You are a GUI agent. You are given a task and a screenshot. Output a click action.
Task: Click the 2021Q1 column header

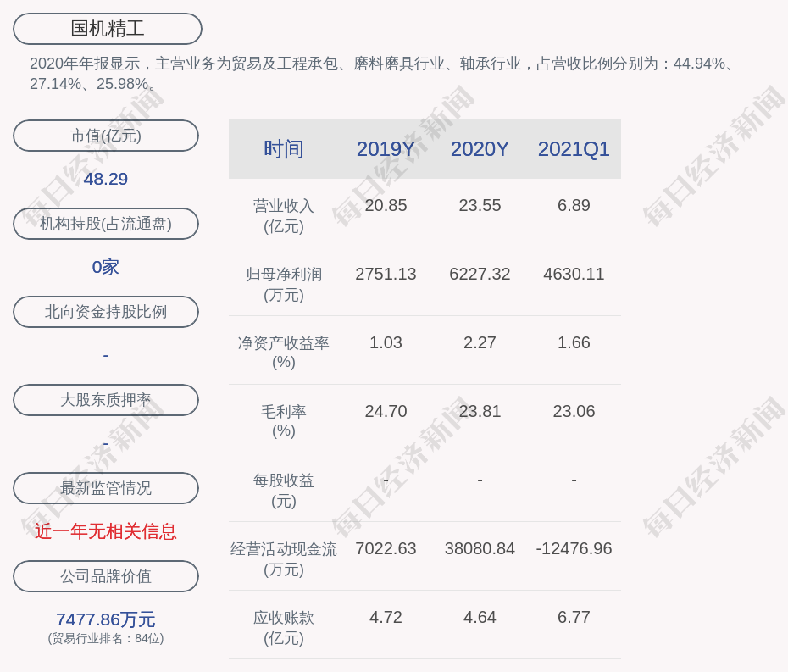(574, 149)
